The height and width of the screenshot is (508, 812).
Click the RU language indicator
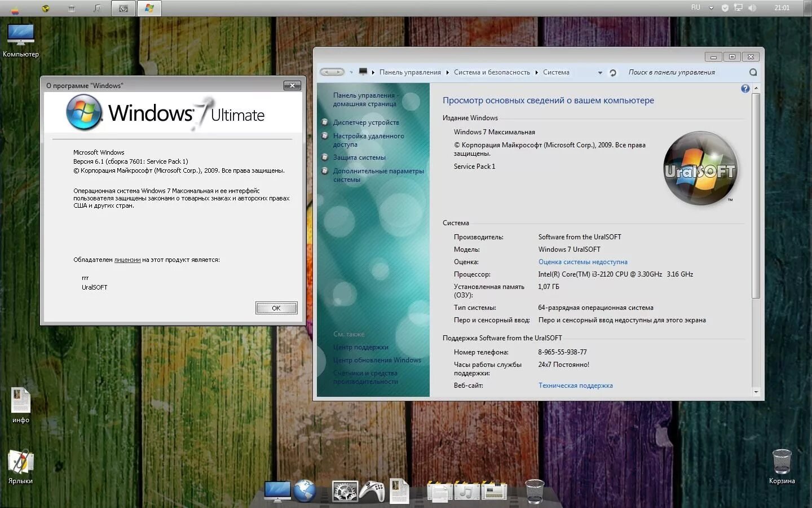696,8
